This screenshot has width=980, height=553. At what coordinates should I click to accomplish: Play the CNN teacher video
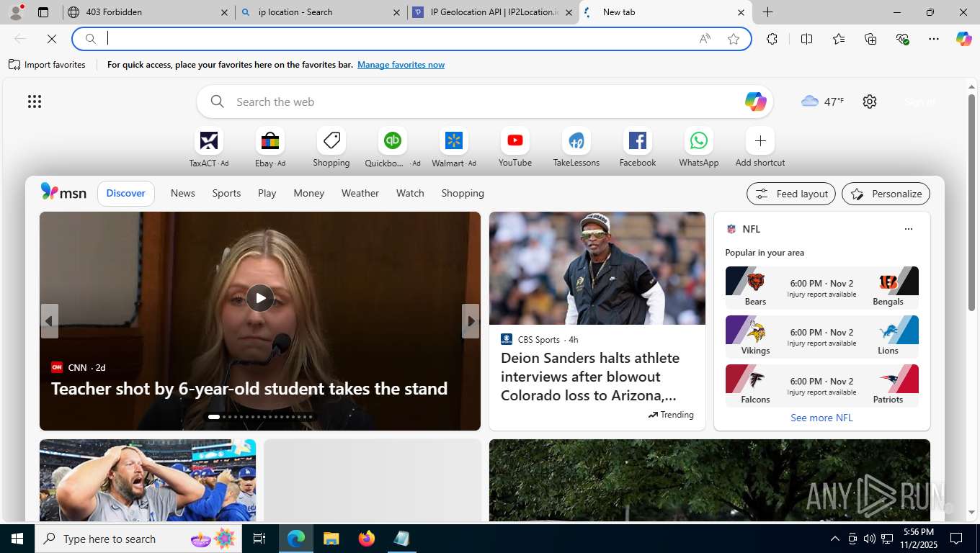(x=260, y=298)
